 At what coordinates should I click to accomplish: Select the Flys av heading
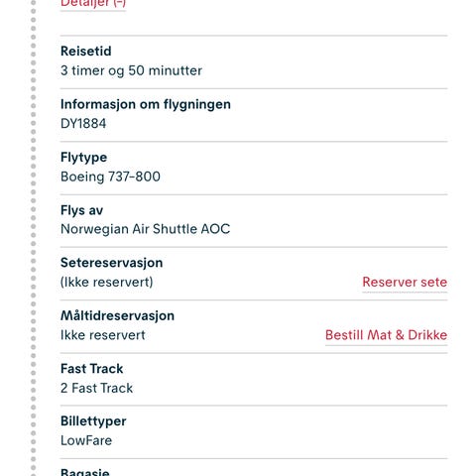pyautogui.click(x=81, y=210)
